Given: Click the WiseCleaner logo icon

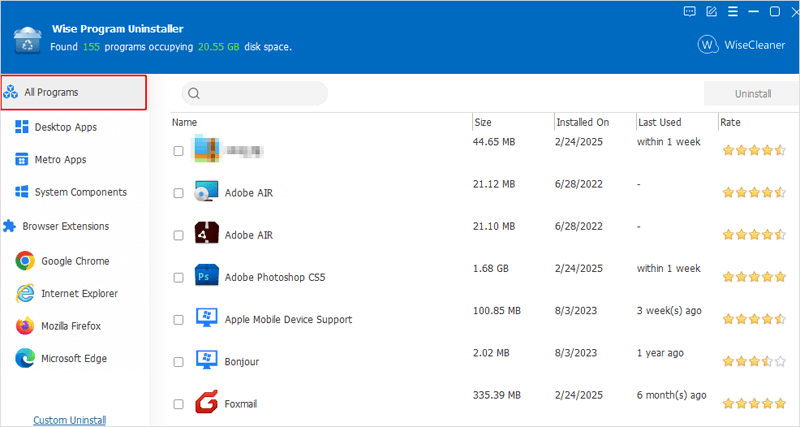Looking at the screenshot, I should 707,45.
